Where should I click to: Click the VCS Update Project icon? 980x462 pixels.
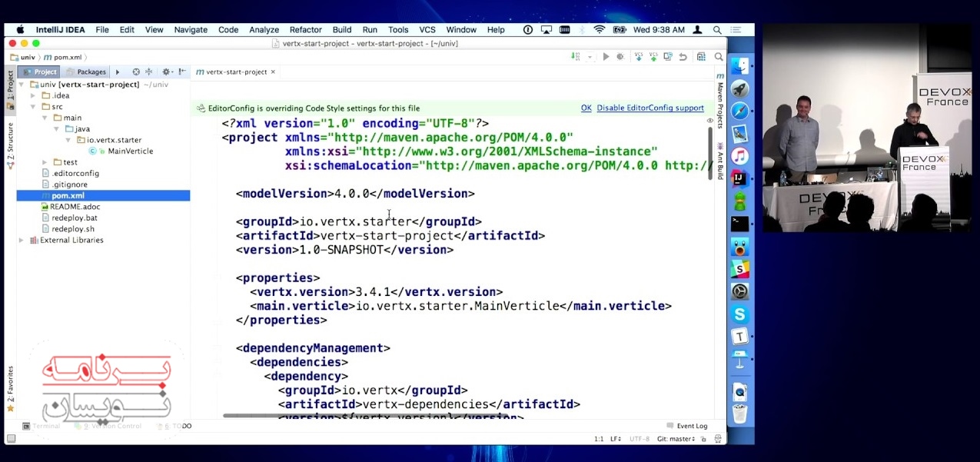[x=639, y=57]
